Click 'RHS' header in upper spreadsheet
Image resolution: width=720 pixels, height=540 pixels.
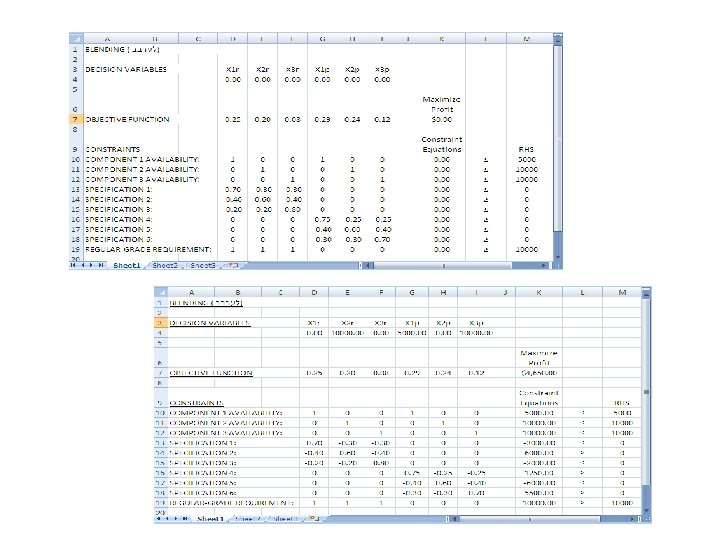point(526,149)
